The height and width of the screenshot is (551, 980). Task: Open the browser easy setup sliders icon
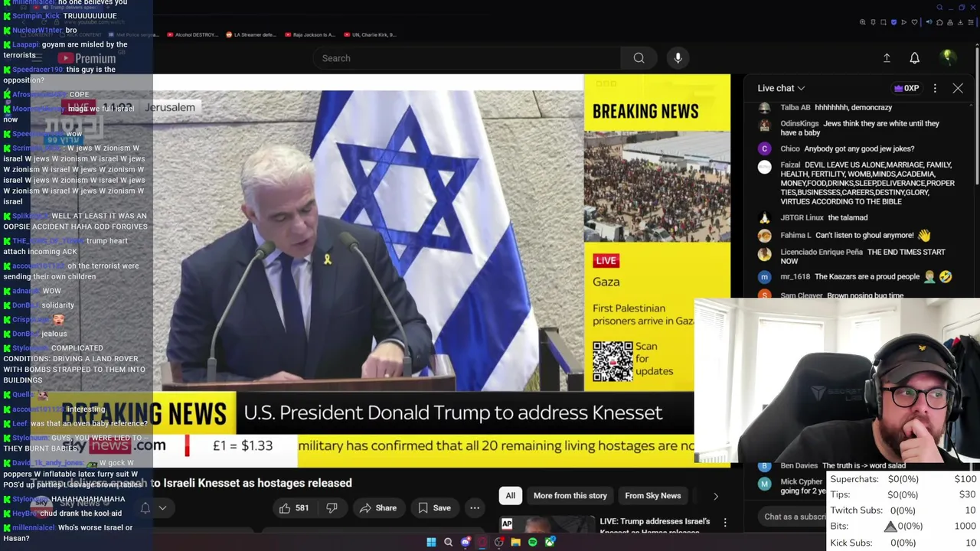[971, 22]
